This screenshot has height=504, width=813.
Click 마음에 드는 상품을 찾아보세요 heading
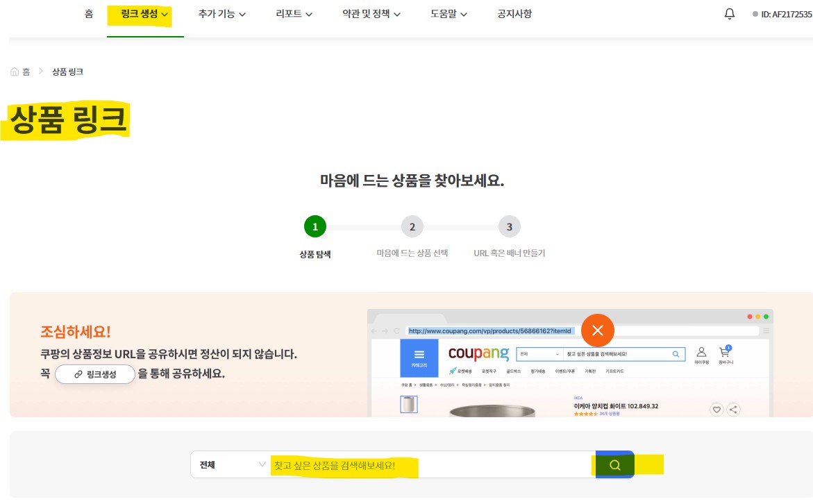click(412, 180)
